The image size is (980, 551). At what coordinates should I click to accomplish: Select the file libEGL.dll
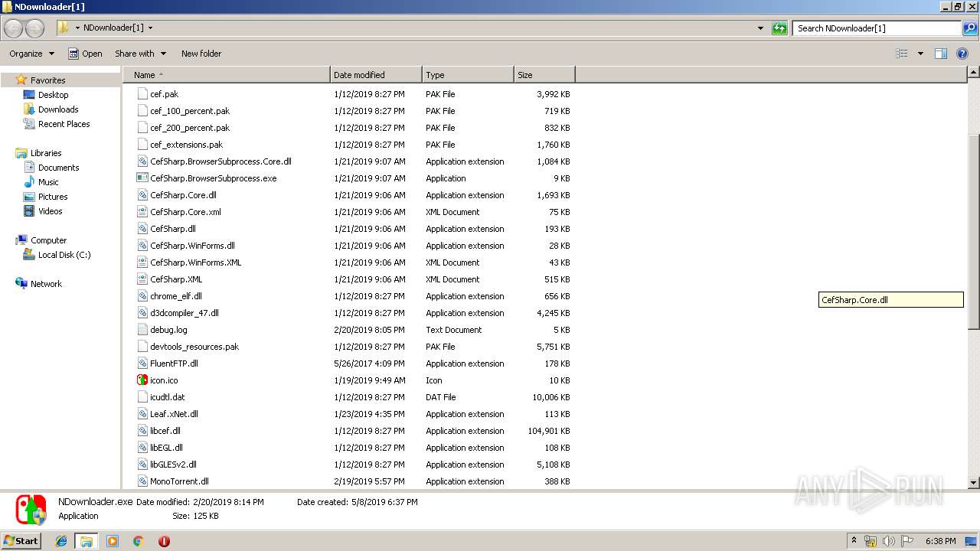(166, 448)
